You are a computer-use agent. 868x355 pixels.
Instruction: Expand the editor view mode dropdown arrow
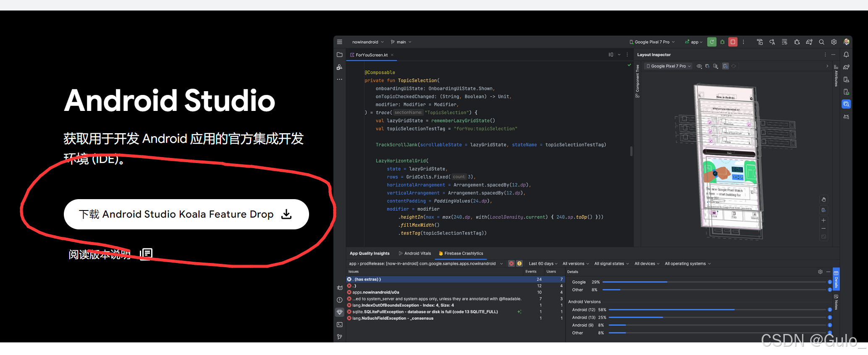pos(619,55)
